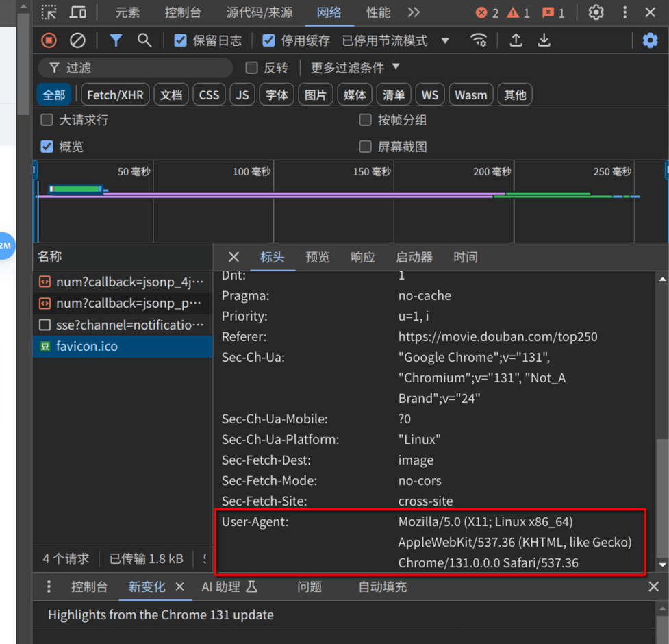Screen dimensions: 669x644
Task: Click the export HAR download icon
Action: point(544,40)
